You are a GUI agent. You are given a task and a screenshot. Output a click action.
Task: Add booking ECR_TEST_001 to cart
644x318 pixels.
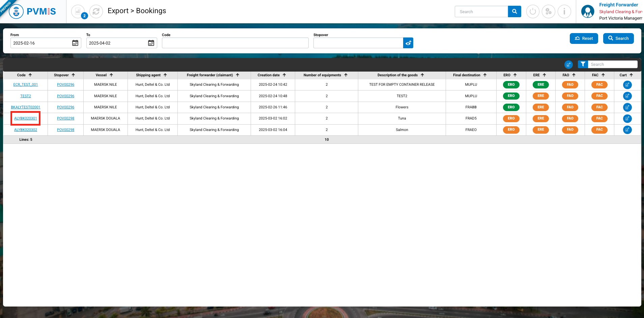coord(627,85)
